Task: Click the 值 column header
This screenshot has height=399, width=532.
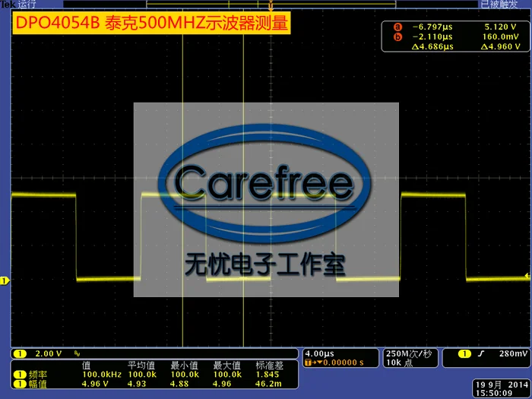Action: (86, 366)
